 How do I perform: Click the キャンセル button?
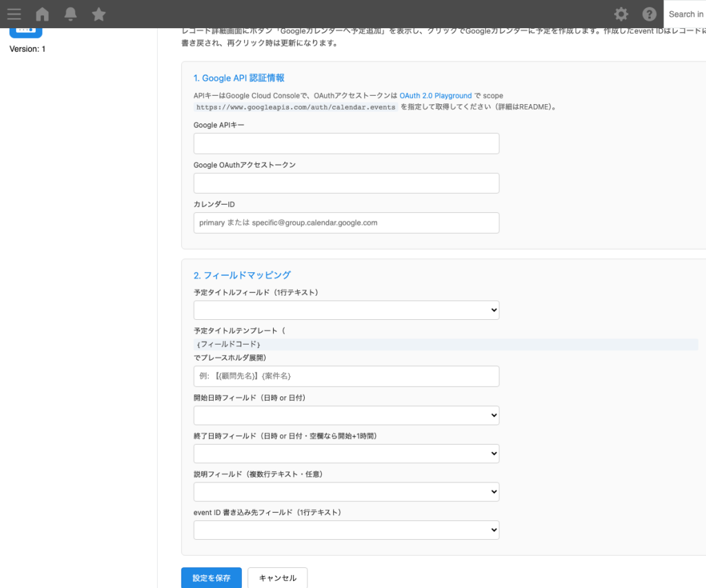click(x=277, y=578)
